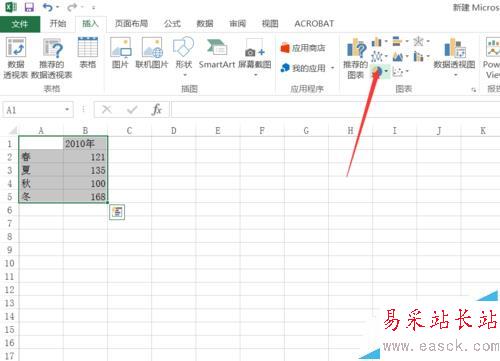Select the 插入 Insert tab

[90, 24]
